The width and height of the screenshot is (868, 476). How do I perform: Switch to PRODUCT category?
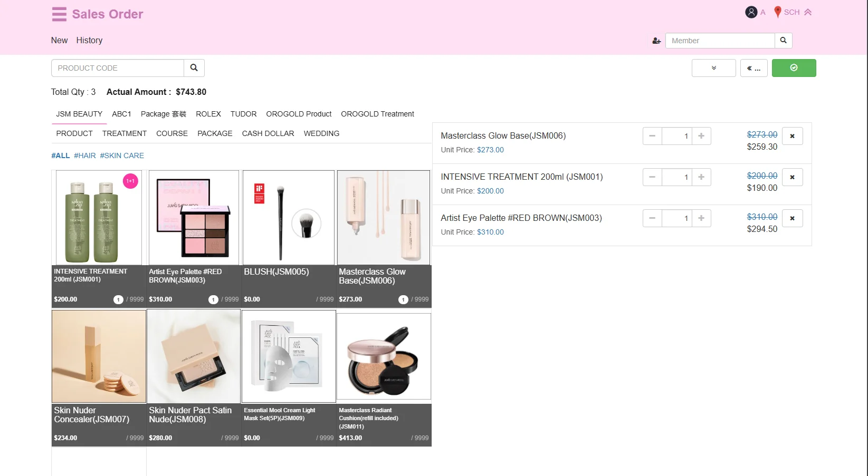74,133
